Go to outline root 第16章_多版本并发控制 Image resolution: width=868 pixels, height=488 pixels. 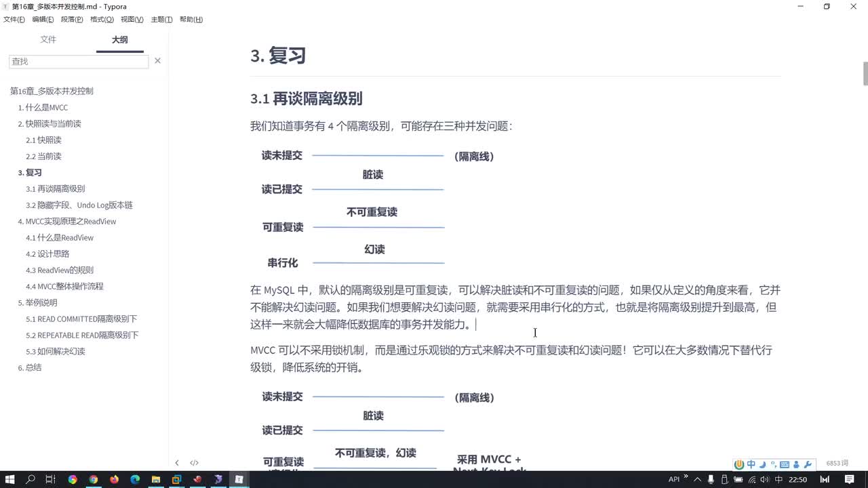click(x=52, y=91)
